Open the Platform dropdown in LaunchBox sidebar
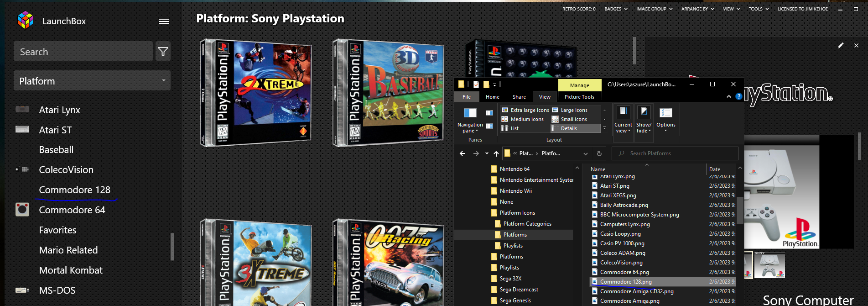The image size is (868, 306). pos(92,81)
